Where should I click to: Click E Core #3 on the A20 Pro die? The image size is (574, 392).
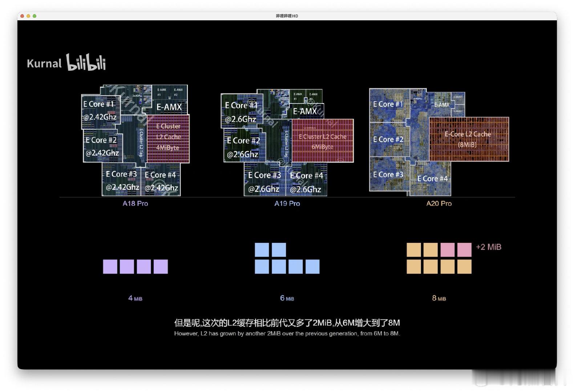(x=388, y=175)
